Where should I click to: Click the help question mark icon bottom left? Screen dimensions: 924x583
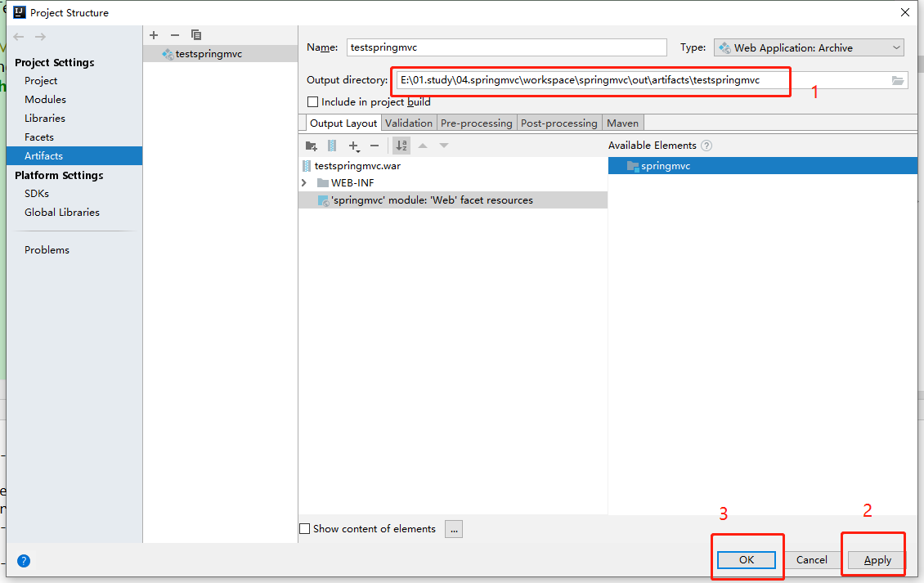(24, 561)
